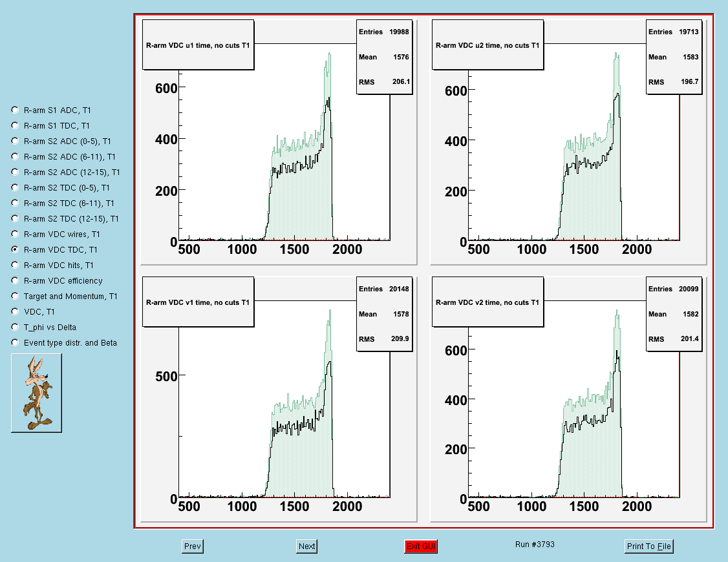
Task: Click the Run #3793 label
Action: point(535,545)
